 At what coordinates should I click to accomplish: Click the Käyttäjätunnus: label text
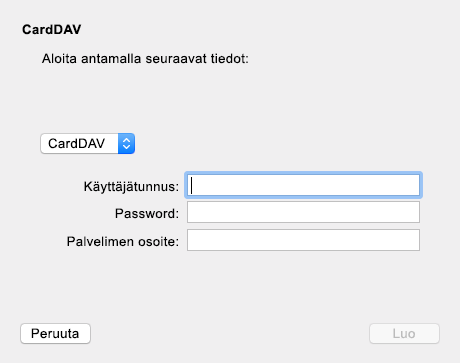coord(131,186)
